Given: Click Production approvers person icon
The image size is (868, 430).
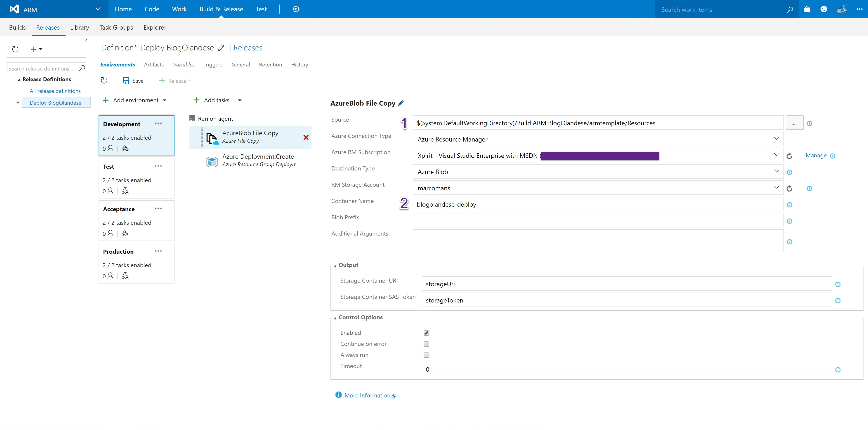Looking at the screenshot, I should (x=110, y=276).
